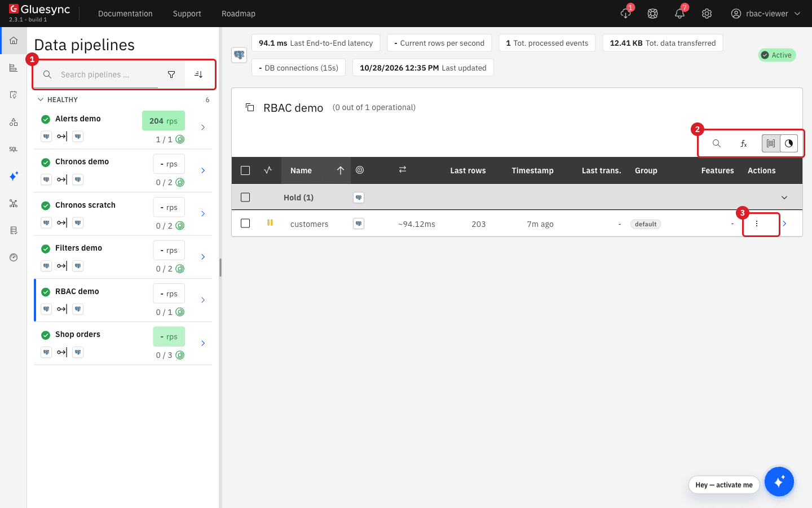The width and height of the screenshot is (812, 508).
Task: Open the Home icon in left sidebar
Action: (14, 41)
